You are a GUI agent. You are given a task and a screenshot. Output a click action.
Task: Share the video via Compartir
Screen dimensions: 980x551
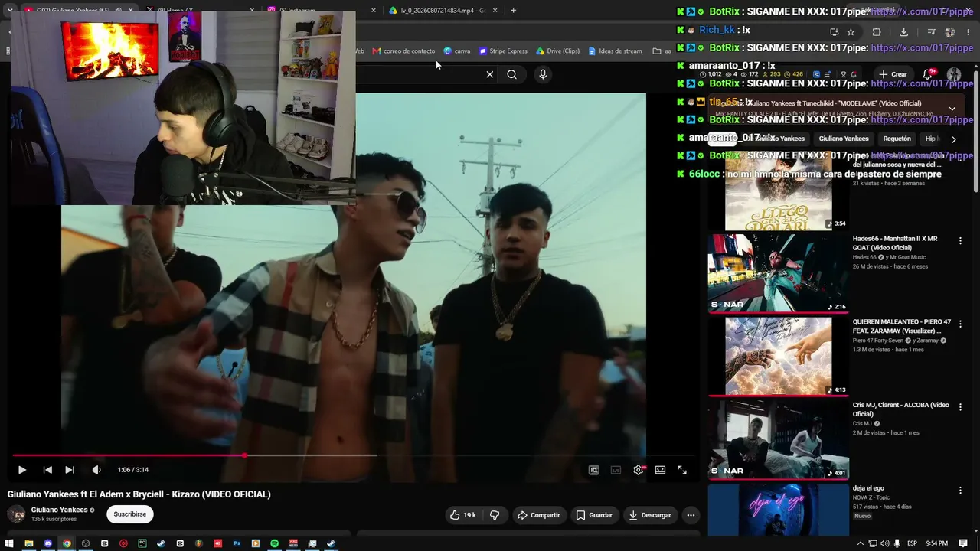coord(539,515)
